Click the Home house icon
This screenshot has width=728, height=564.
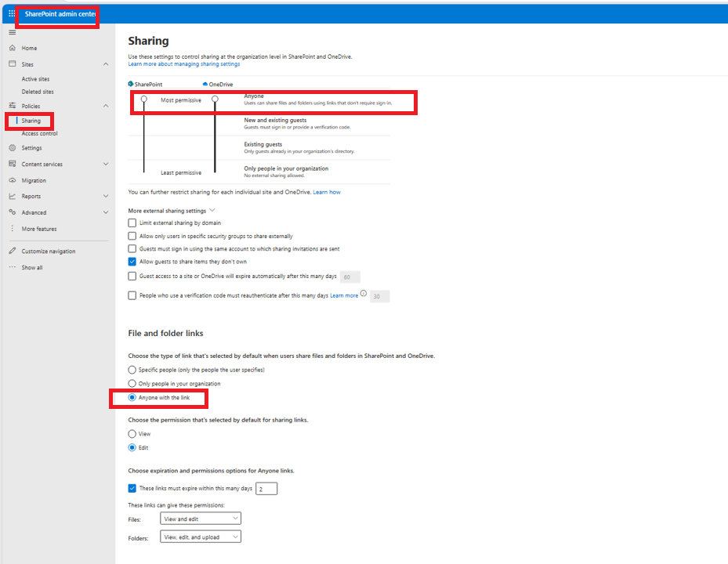click(12, 48)
